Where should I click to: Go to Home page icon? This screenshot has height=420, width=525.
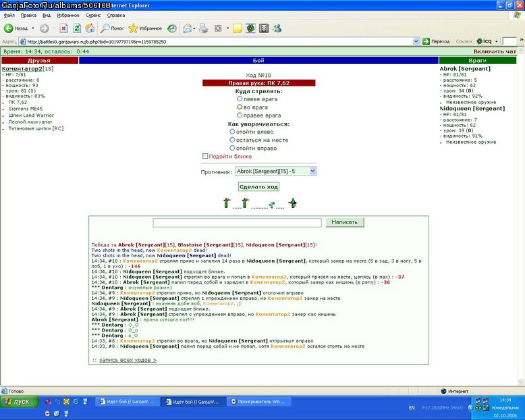[x=90, y=28]
